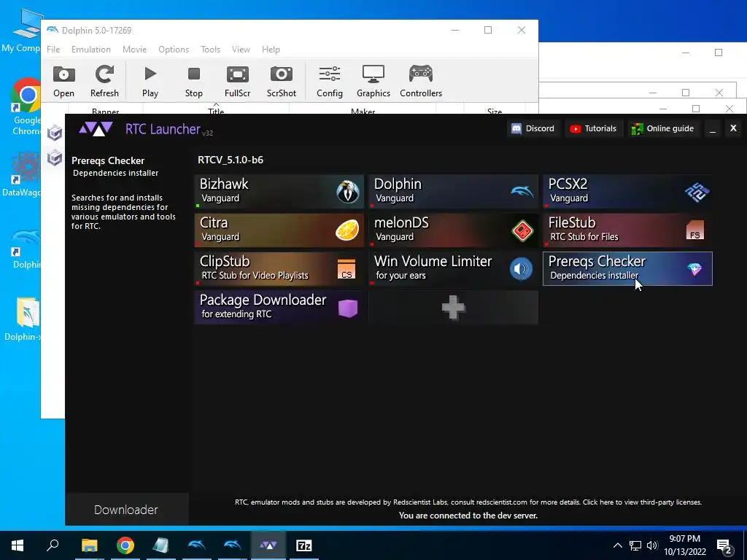The width and height of the screenshot is (747, 560).
Task: Click the Downloader button at bottom left
Action: point(126,510)
